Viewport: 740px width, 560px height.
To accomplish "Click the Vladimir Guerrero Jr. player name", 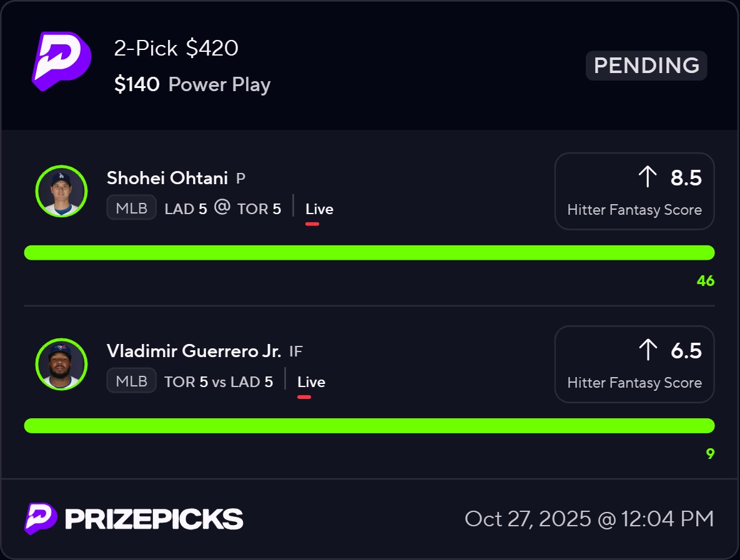I will coord(194,351).
